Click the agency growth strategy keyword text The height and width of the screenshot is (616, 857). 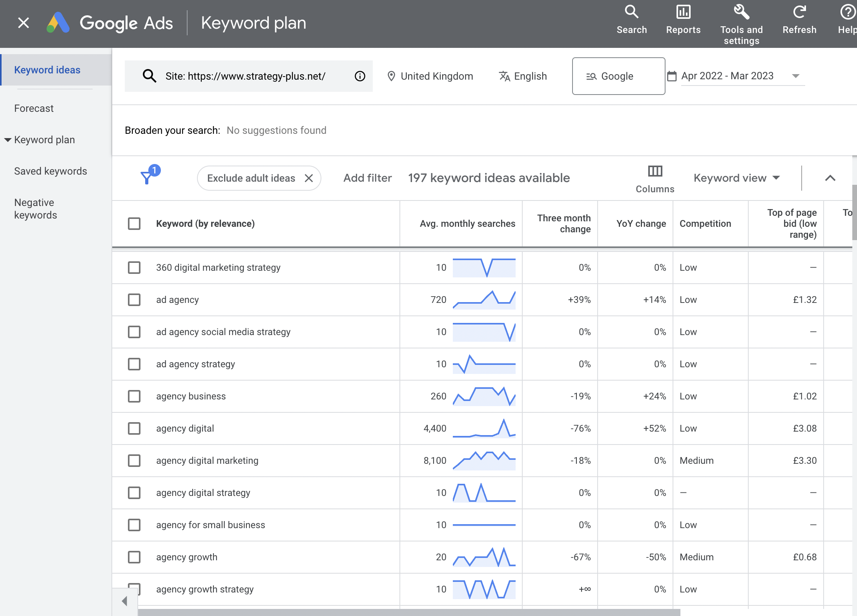tap(205, 589)
